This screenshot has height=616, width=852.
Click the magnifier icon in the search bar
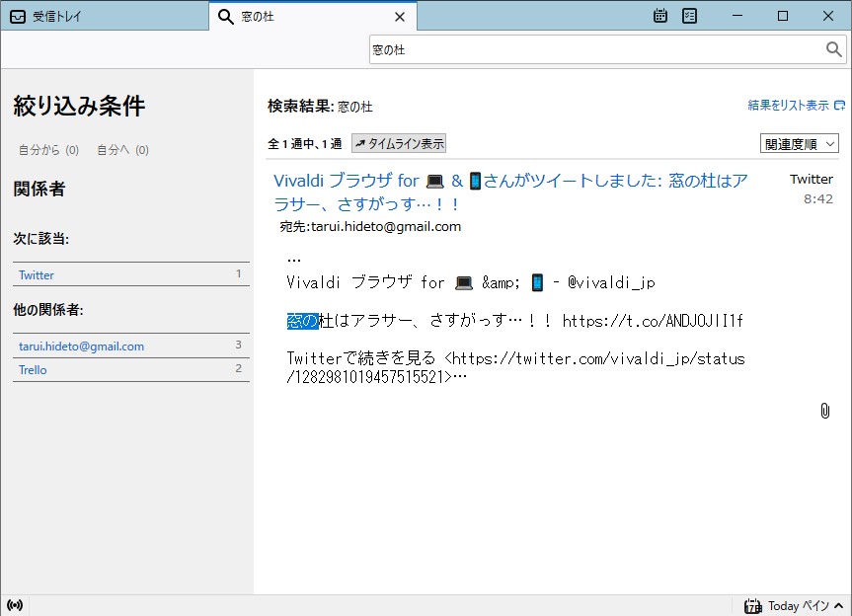pyautogui.click(x=834, y=48)
